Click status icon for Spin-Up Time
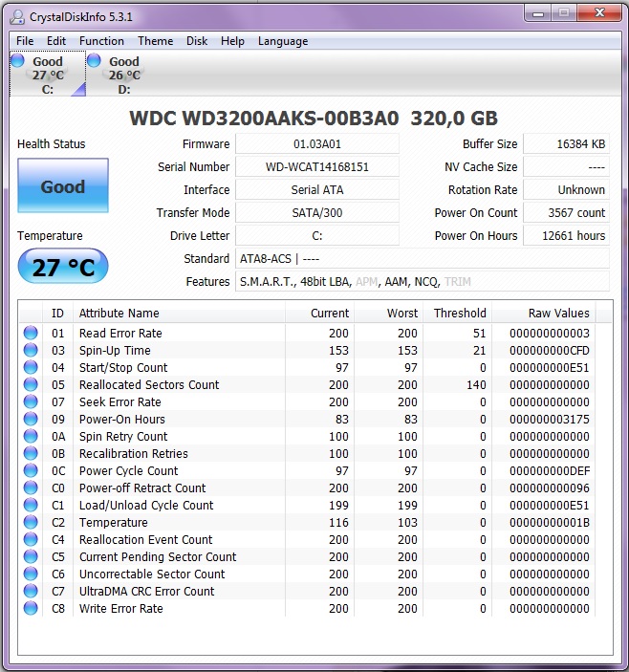Viewport: 629px width, 672px height. click(x=31, y=350)
